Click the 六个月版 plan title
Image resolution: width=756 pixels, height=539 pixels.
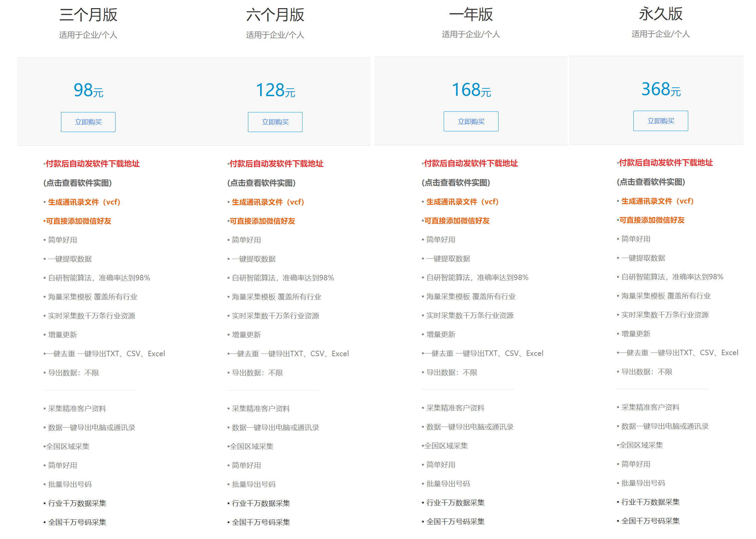(275, 15)
